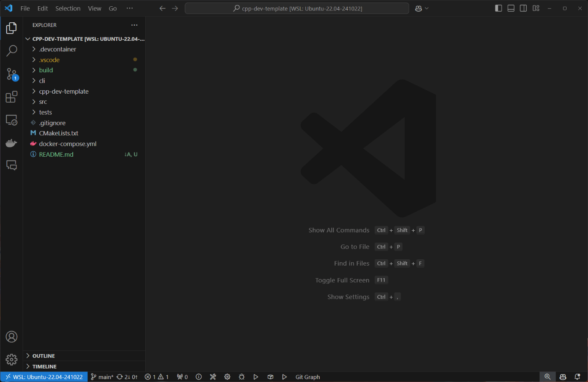The height and width of the screenshot is (382, 588).
Task: Open the Problems errors and warnings indicator
Action: point(157,377)
